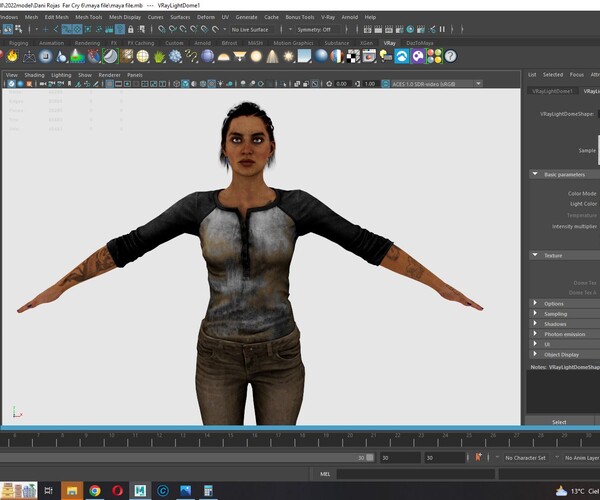
Task: Open Opera browser from the taskbar
Action: 117,490
